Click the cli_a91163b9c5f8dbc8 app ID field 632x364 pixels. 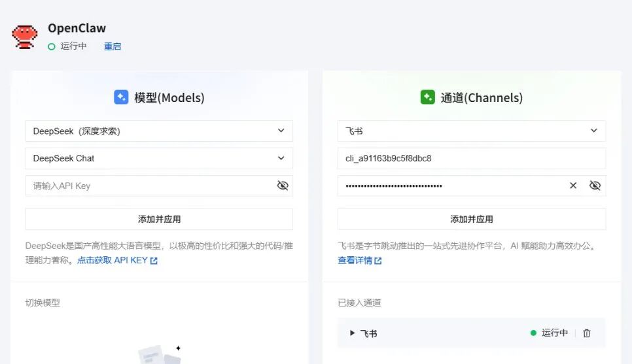tap(472, 158)
